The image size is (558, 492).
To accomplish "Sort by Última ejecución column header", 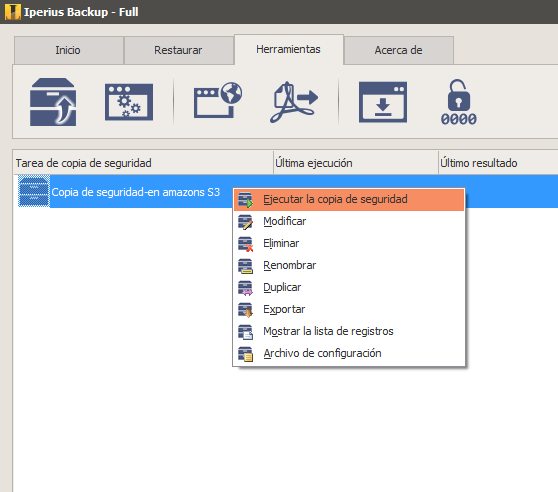I will point(356,163).
